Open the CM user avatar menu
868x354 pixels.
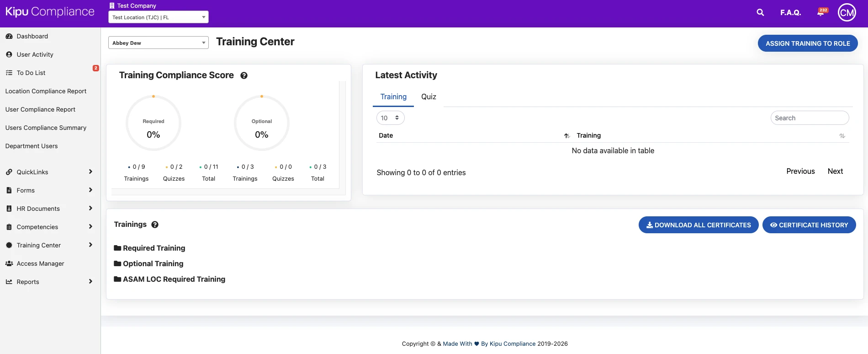(x=847, y=13)
